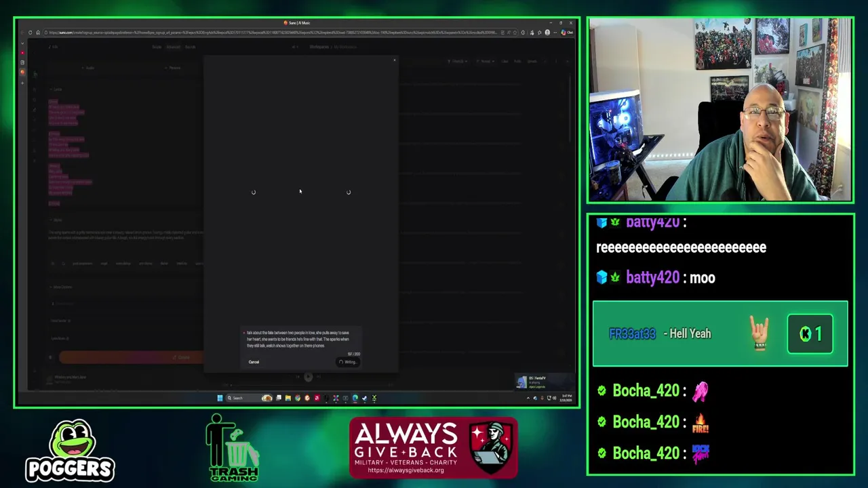Open the Task View taskbar icon
This screenshot has width=868, height=488.
[279, 398]
